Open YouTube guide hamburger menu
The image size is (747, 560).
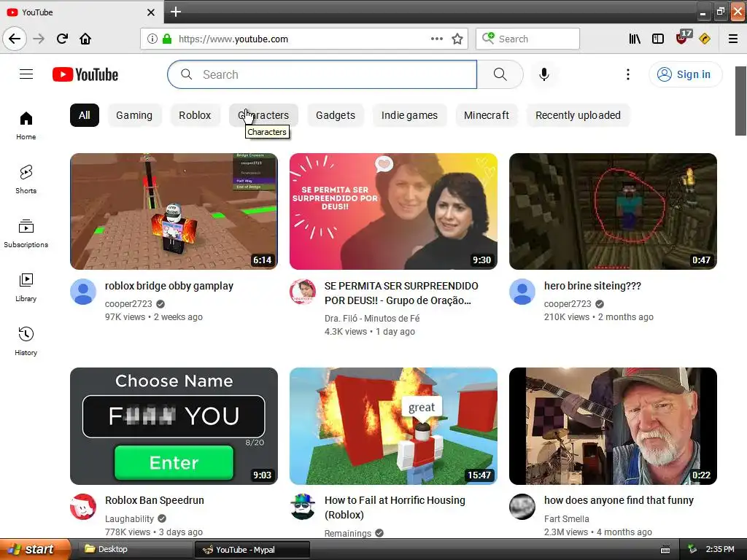[x=26, y=74]
